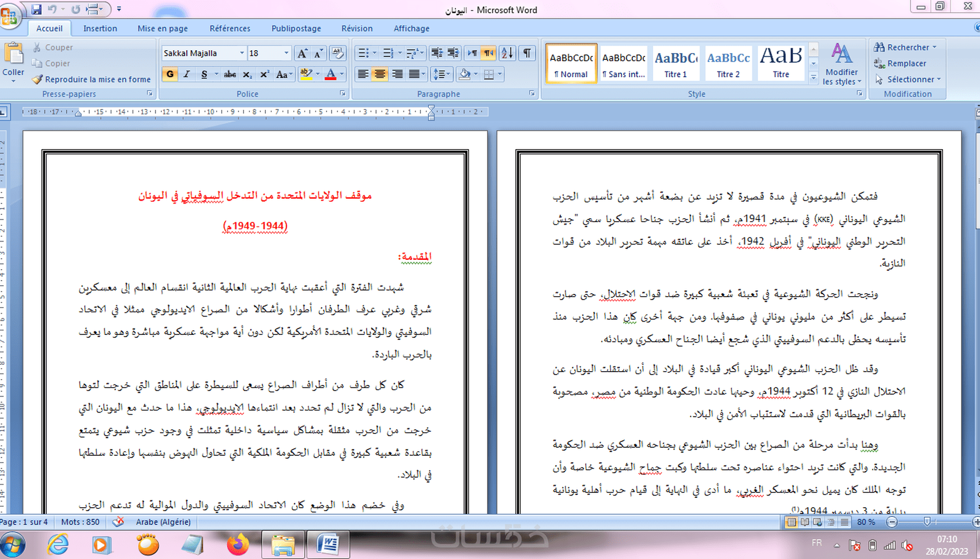
Task: Click the text highlight color swatch
Action: tap(306, 74)
